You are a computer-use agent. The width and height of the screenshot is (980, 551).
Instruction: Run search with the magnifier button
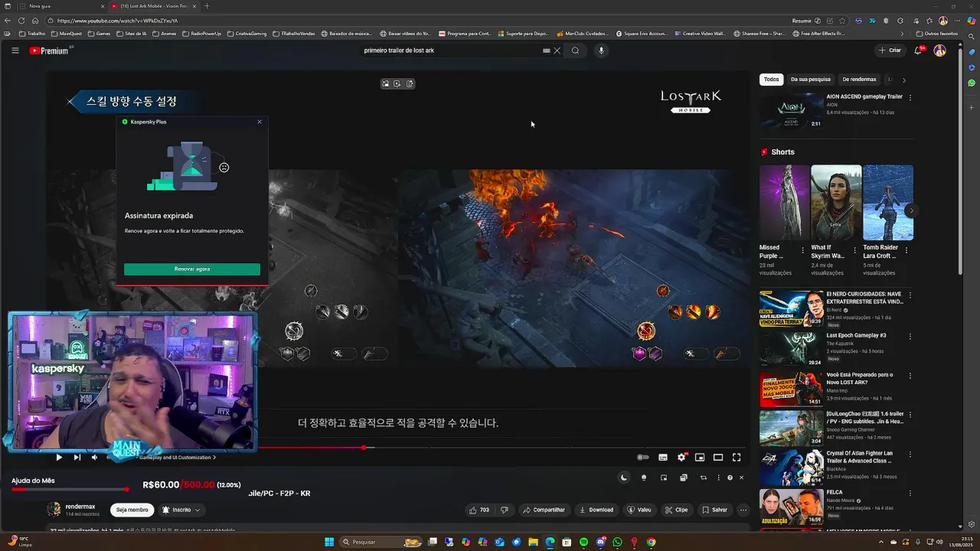click(x=575, y=51)
